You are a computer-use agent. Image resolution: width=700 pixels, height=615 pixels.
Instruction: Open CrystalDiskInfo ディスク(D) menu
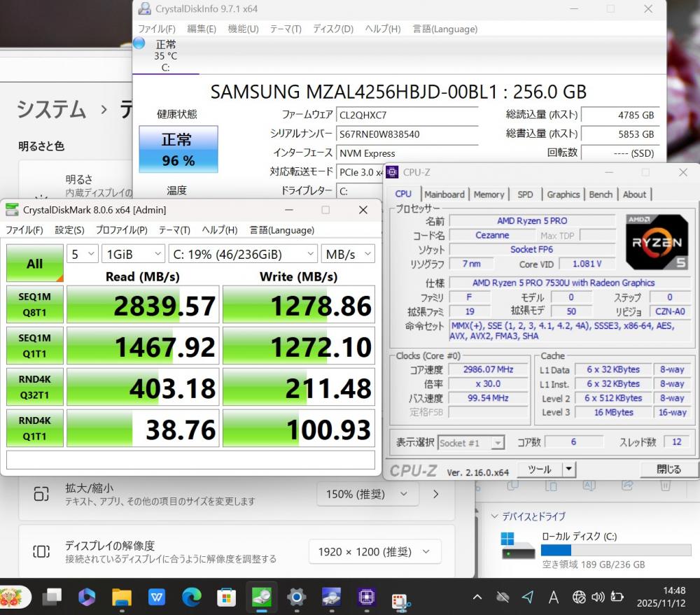pos(333,29)
